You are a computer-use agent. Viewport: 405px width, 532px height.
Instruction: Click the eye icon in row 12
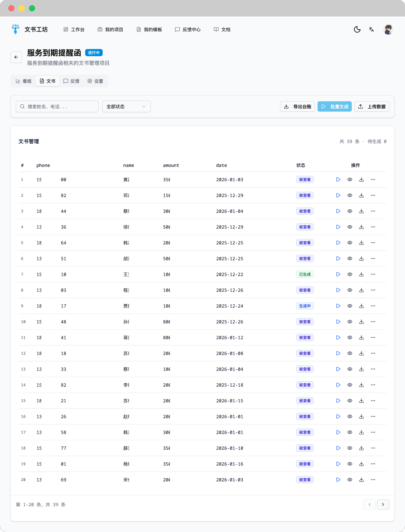350,353
